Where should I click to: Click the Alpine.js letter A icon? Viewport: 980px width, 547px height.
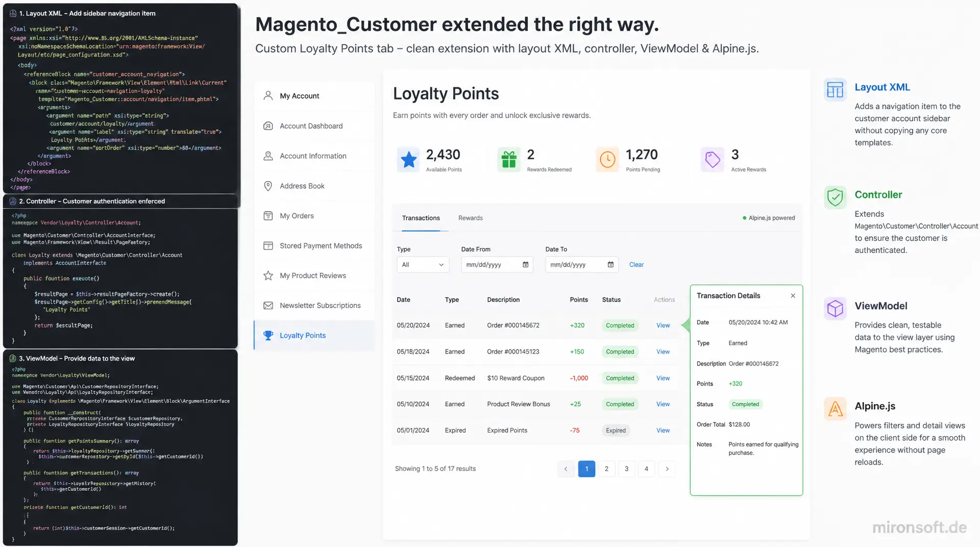835,408
